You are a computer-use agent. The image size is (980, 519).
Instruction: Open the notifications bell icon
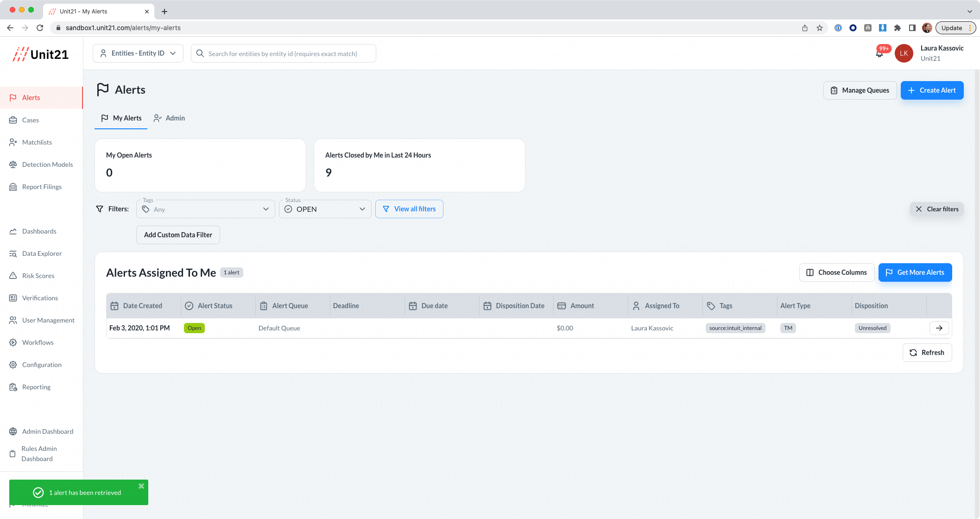click(879, 54)
